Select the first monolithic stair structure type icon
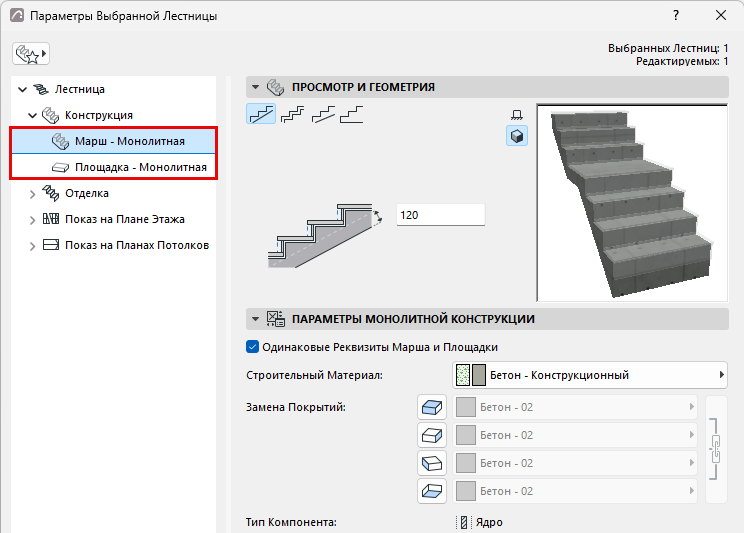Screen dimensions: 744x533 pyautogui.click(x=261, y=114)
